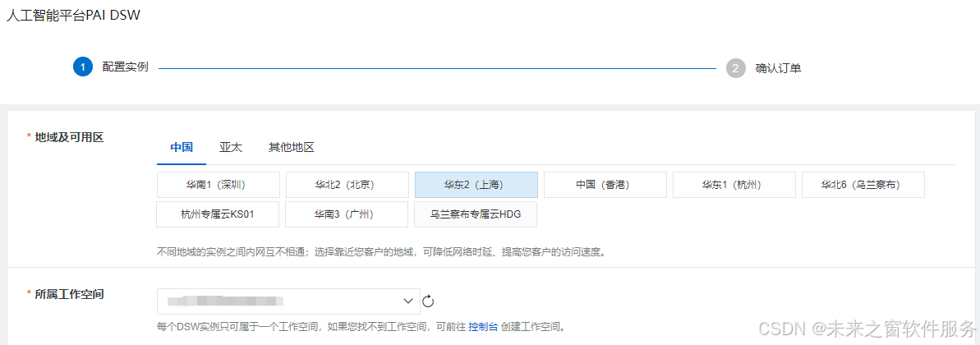Choose region 华北6（乌兰察布）
The height and width of the screenshot is (345, 980).
point(863,184)
